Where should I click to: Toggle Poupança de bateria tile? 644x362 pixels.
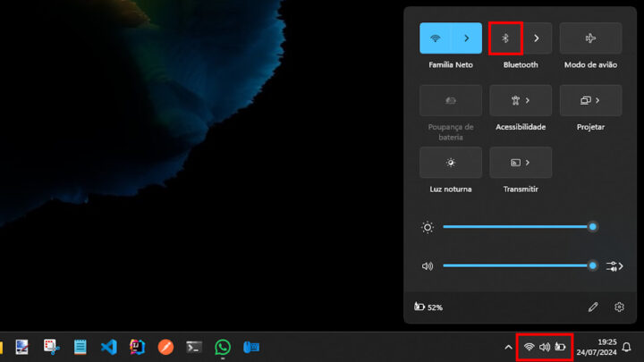(451, 100)
